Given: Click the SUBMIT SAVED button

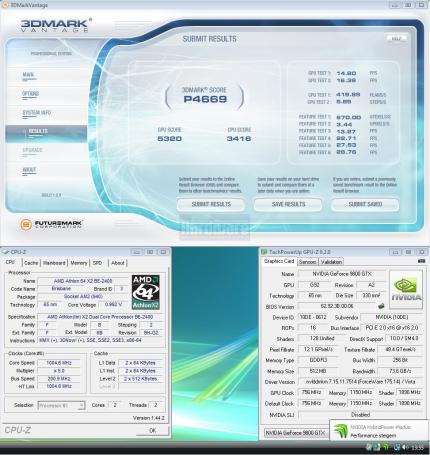Looking at the screenshot, I should (365, 204).
